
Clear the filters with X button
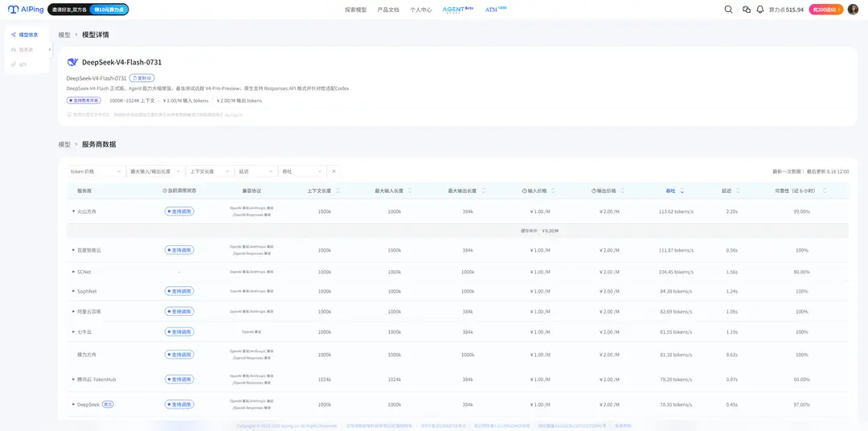point(334,172)
